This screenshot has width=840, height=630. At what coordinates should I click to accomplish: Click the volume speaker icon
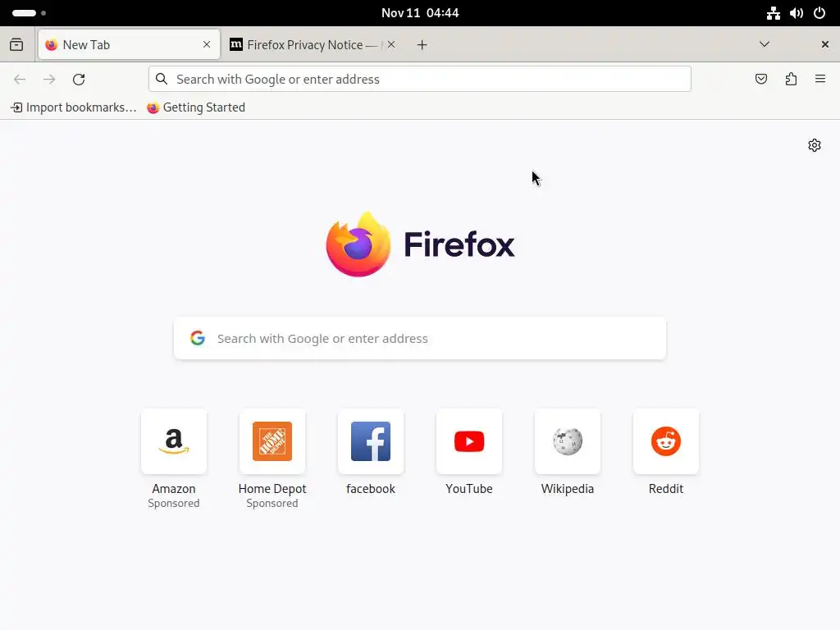796,13
